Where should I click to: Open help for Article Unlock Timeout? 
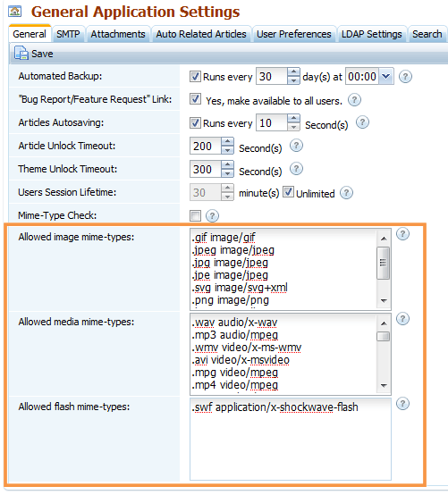click(x=296, y=146)
